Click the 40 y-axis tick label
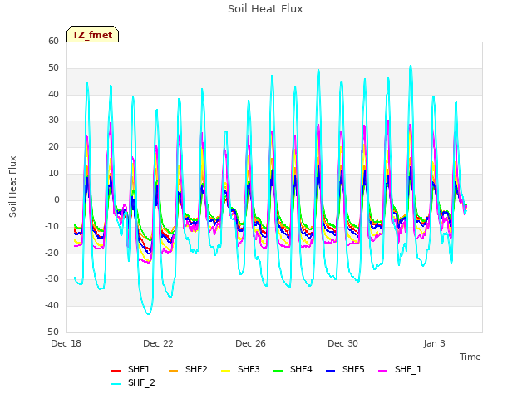 [x=53, y=94]
